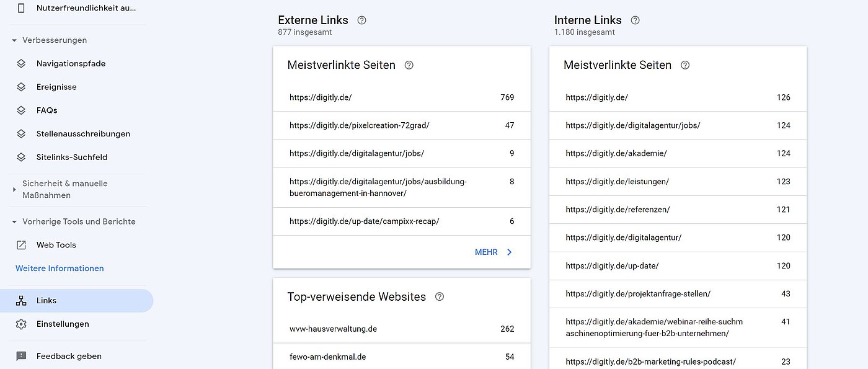Collapse Vorherige Tools und Berichte section
The image size is (868, 369).
pos(14,221)
